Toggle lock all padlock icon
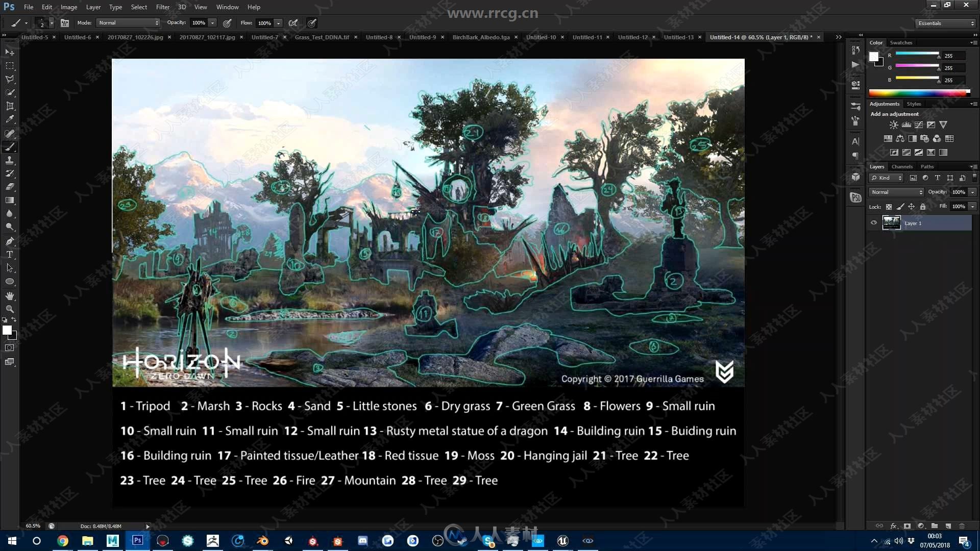Screen dimensions: 980x551 point(923,207)
